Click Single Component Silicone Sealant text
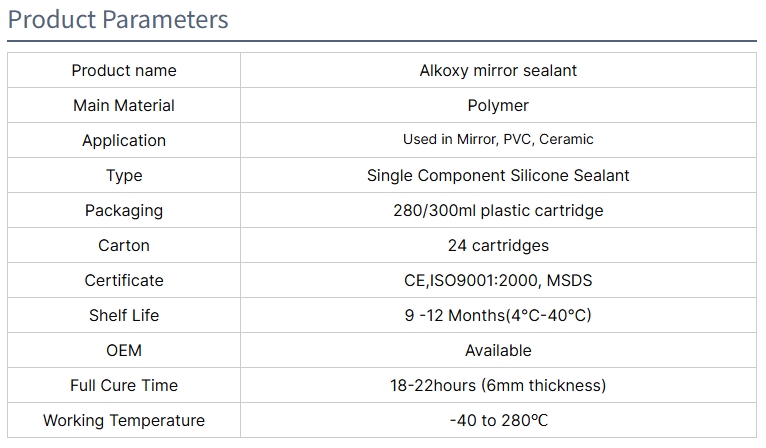The height and width of the screenshot is (448, 766). (498, 175)
